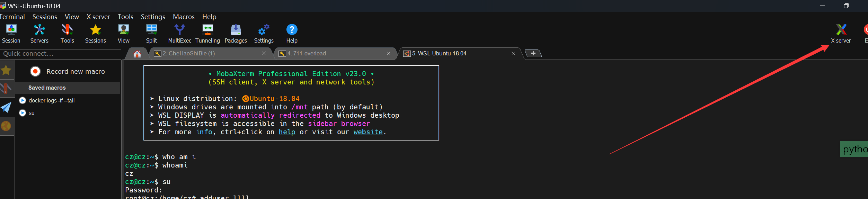Open the Terminal menu
Screen dimensions: 868x199
point(12,17)
